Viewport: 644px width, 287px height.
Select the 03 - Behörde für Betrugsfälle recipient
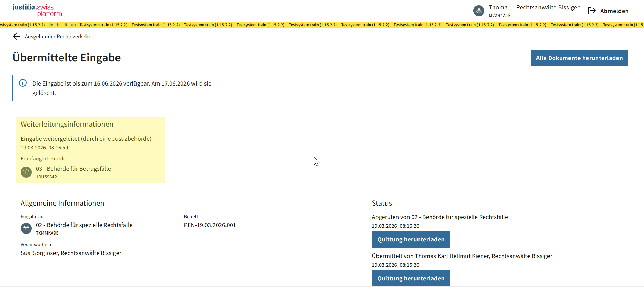(x=73, y=169)
